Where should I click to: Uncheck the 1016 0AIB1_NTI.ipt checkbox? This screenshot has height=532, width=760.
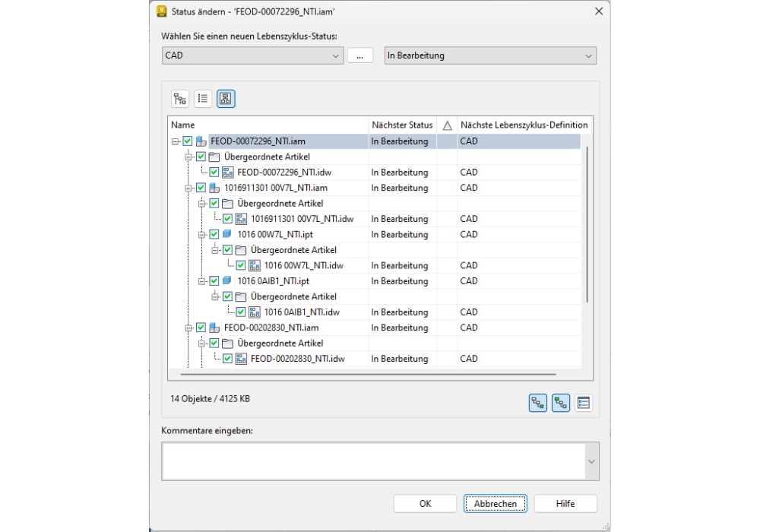click(214, 281)
